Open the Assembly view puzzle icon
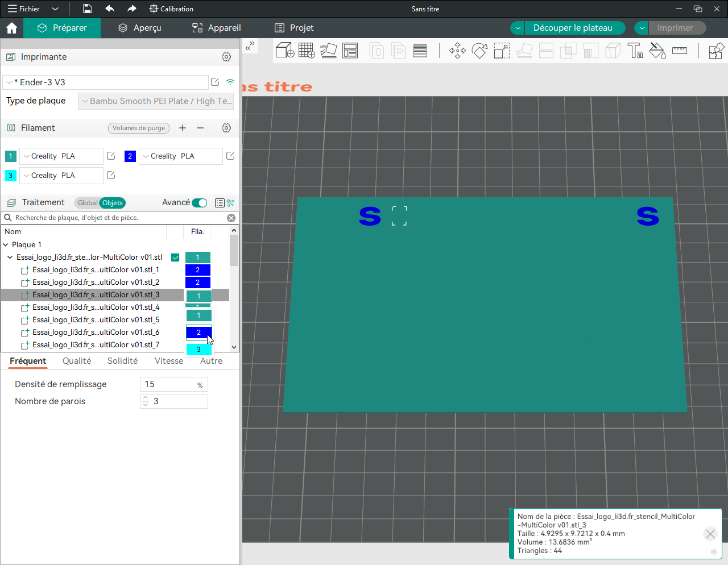This screenshot has height=565, width=728. 716,51
